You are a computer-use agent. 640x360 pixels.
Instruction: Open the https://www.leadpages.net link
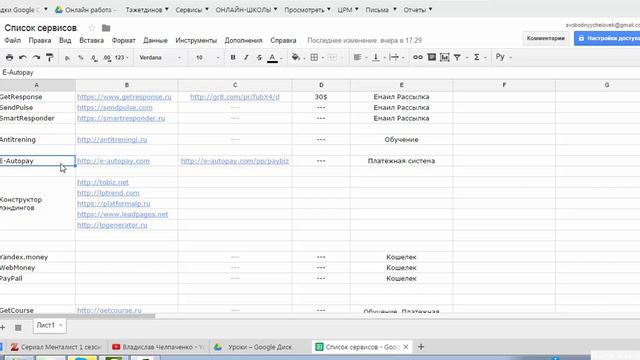click(x=122, y=214)
